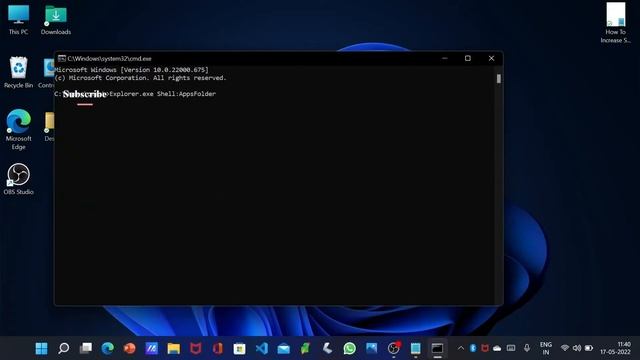Select the Microsoft Edge desktop shortcut
This screenshot has height=360, width=640.
click(18, 129)
